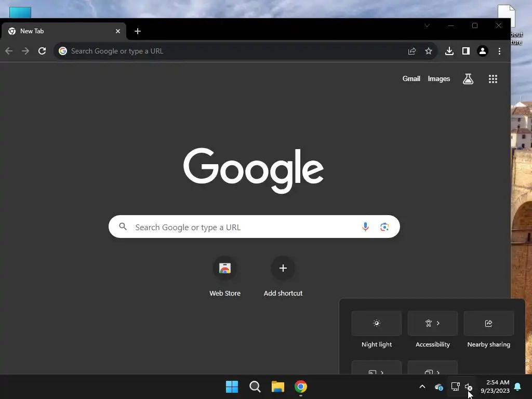Open Windows Search from taskbar
Viewport: 532px width, 399px height.
[x=255, y=387]
